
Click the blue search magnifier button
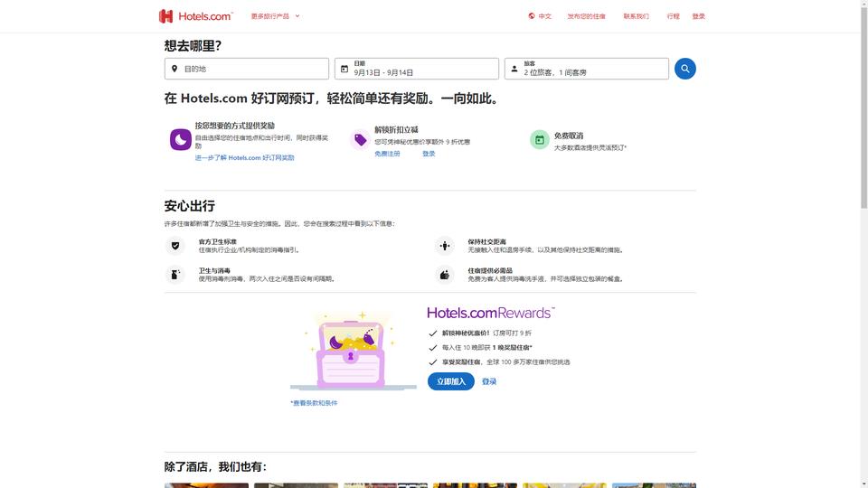click(684, 69)
